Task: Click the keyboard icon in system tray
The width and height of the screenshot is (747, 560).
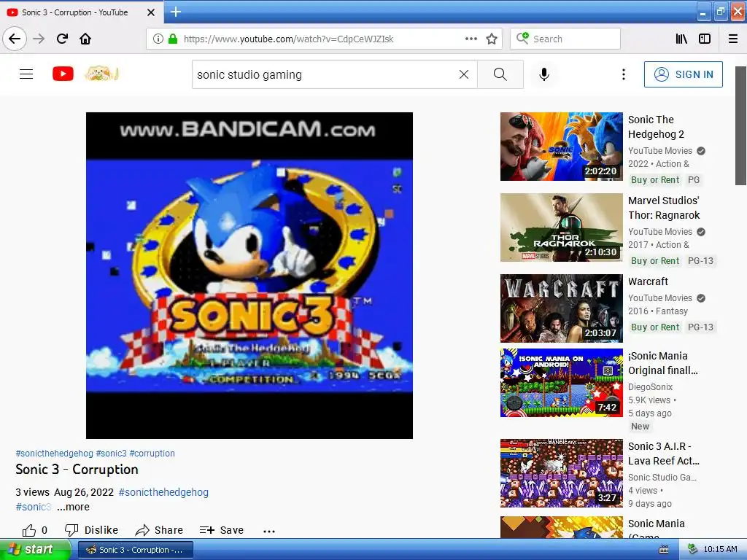Action: pyautogui.click(x=663, y=550)
